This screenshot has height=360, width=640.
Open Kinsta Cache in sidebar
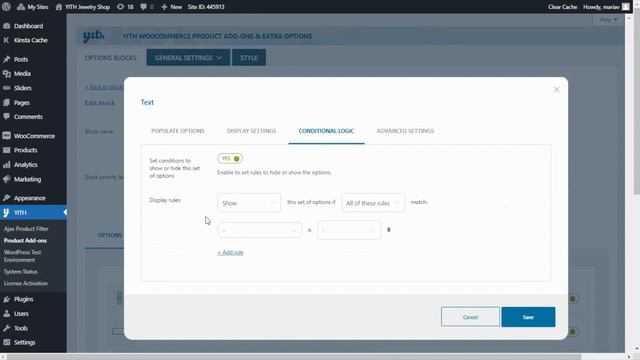coord(31,40)
